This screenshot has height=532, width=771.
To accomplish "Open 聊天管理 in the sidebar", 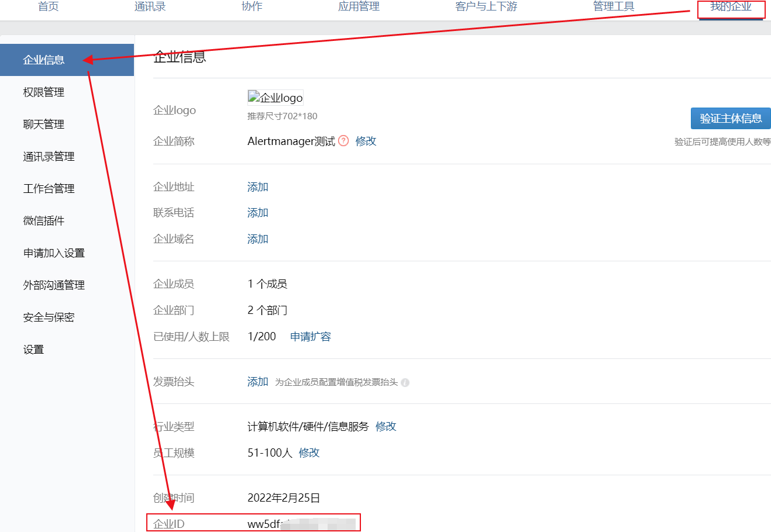I will 44,124.
